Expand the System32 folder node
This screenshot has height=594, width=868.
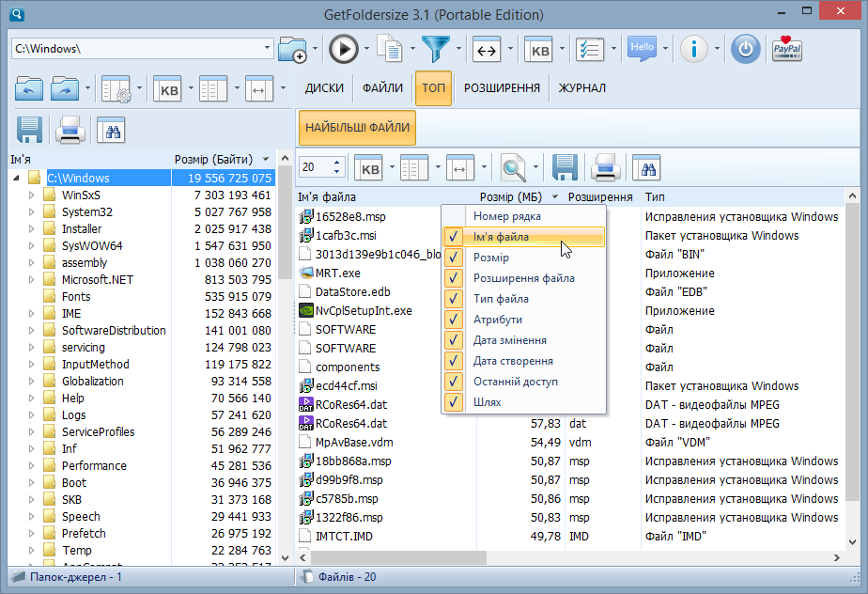tap(31, 212)
